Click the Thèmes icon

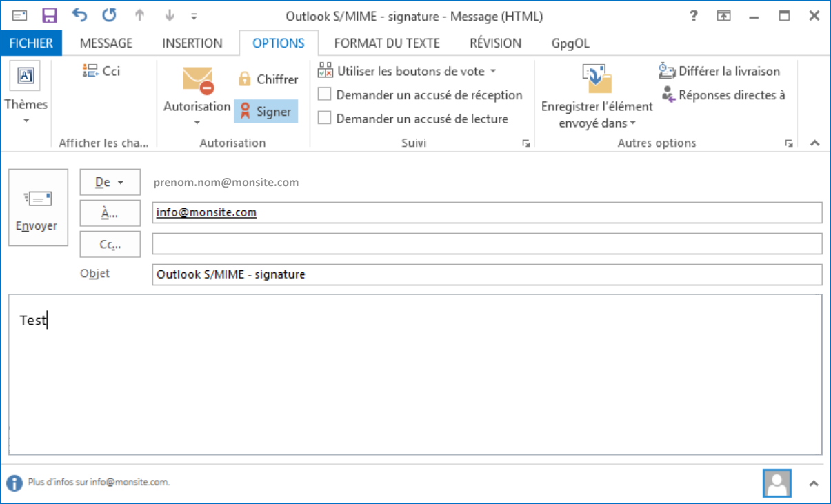coord(26,77)
